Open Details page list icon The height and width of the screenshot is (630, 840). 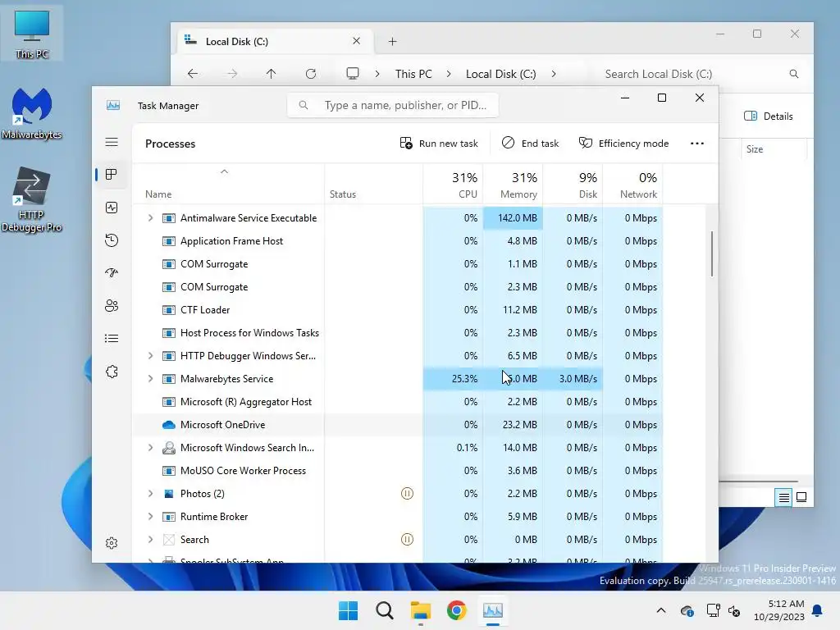[112, 339]
